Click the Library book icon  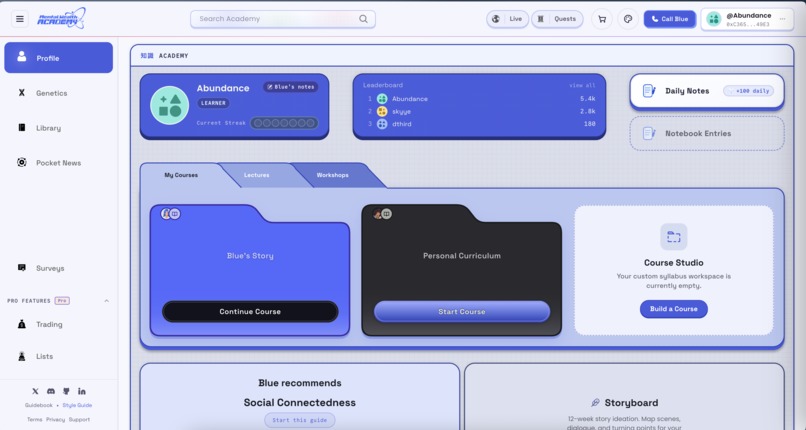[x=22, y=127]
